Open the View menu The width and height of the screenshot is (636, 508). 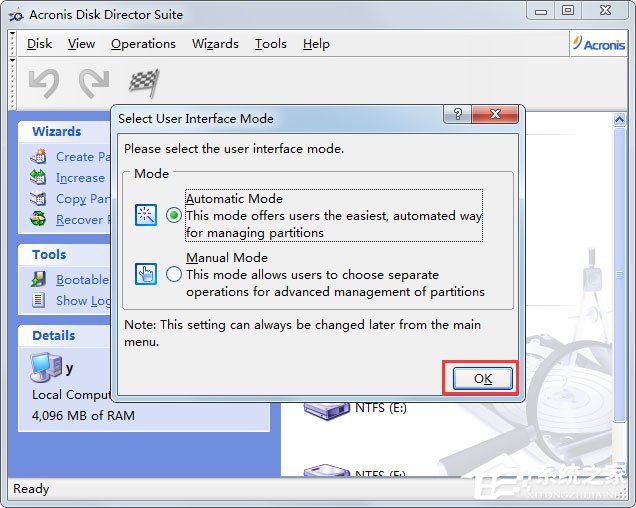pyautogui.click(x=81, y=43)
